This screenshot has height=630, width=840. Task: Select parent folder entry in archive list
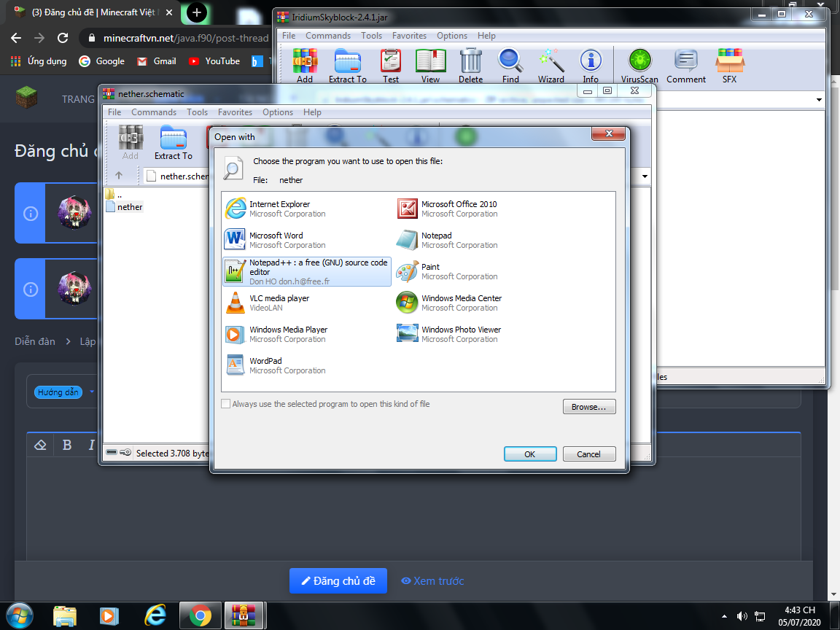(x=114, y=195)
